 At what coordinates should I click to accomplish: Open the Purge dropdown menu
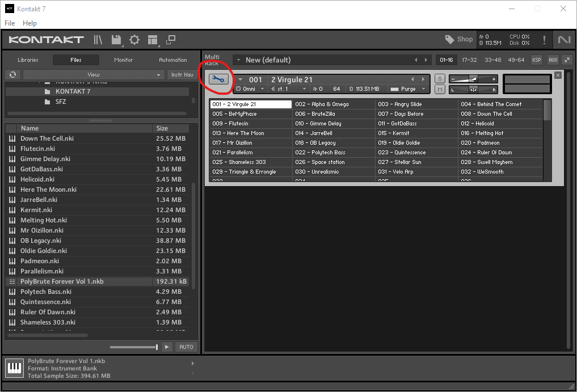(x=407, y=89)
